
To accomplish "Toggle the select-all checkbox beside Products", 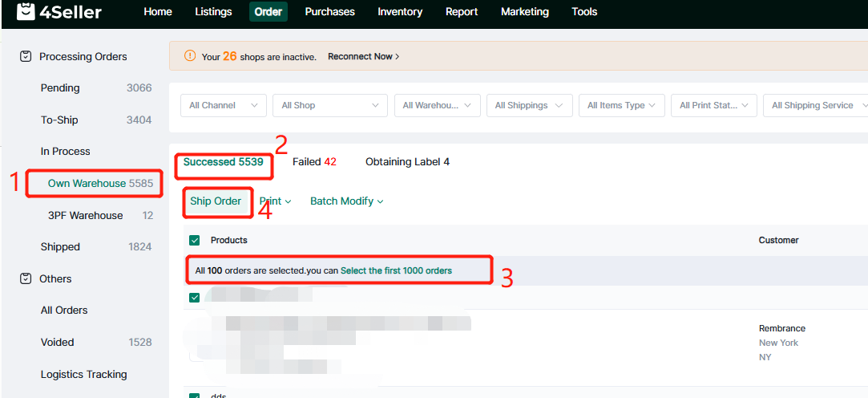I will coord(195,240).
